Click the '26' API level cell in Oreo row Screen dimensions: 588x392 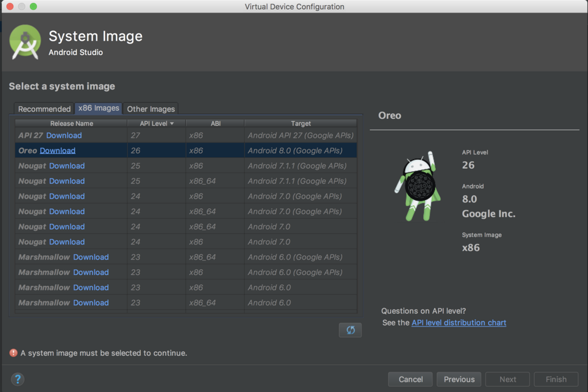coord(156,150)
